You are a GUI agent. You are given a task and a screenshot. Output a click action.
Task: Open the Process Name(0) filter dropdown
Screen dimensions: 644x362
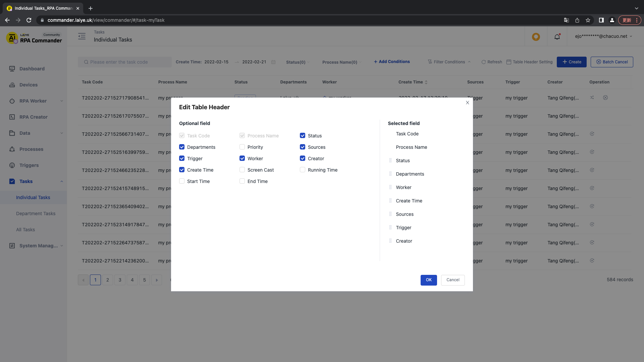pos(341,62)
